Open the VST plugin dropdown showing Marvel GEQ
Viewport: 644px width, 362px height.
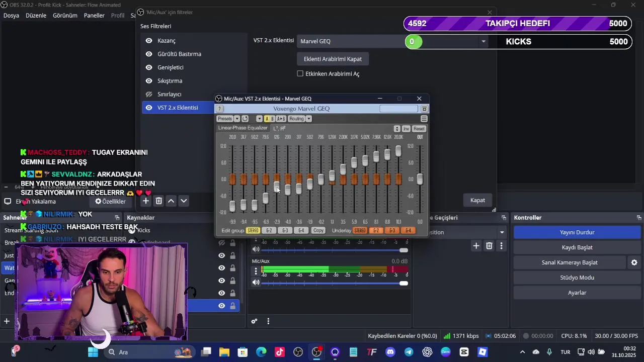pos(392,41)
